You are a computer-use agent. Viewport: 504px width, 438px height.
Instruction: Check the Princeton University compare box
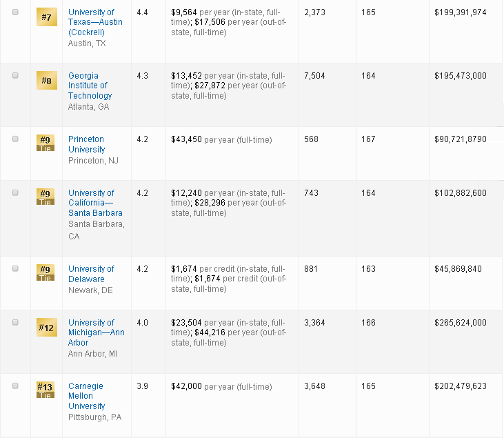click(x=15, y=139)
